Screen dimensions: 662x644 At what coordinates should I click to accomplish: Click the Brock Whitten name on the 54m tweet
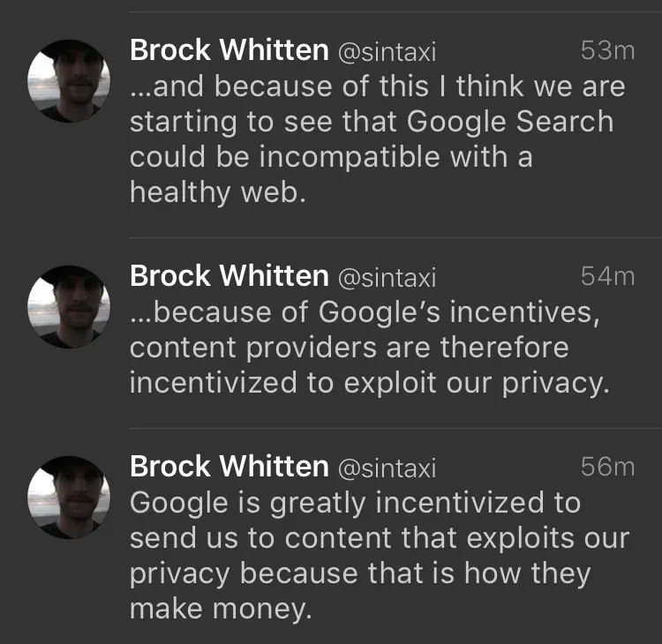(x=229, y=276)
